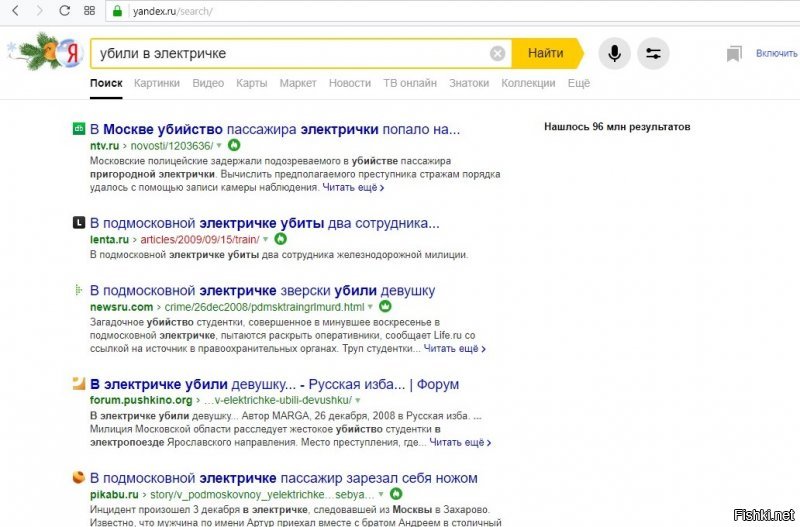Open result 'В электричке убили девушку... Русская изба'
The height and width of the screenshot is (527, 800).
pos(274,384)
